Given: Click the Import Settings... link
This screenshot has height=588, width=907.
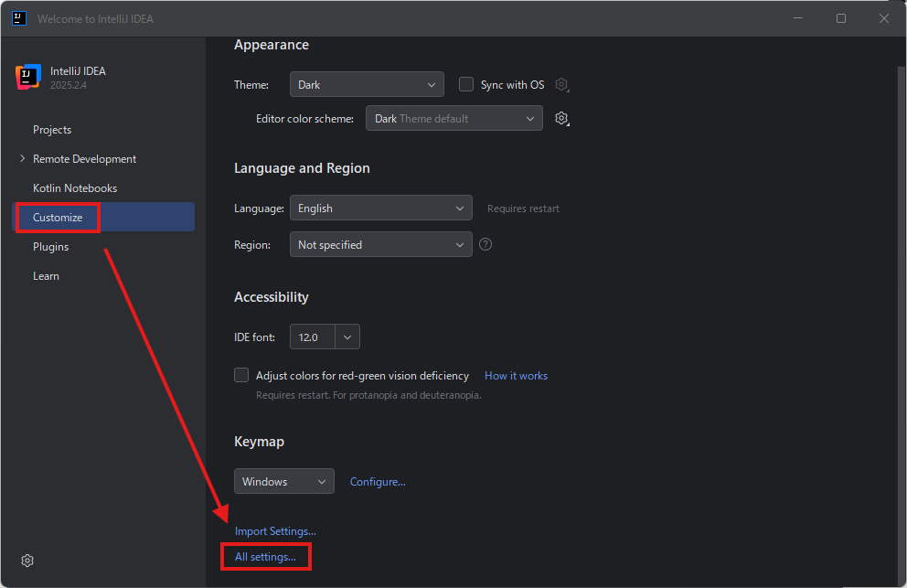Looking at the screenshot, I should click(x=275, y=530).
